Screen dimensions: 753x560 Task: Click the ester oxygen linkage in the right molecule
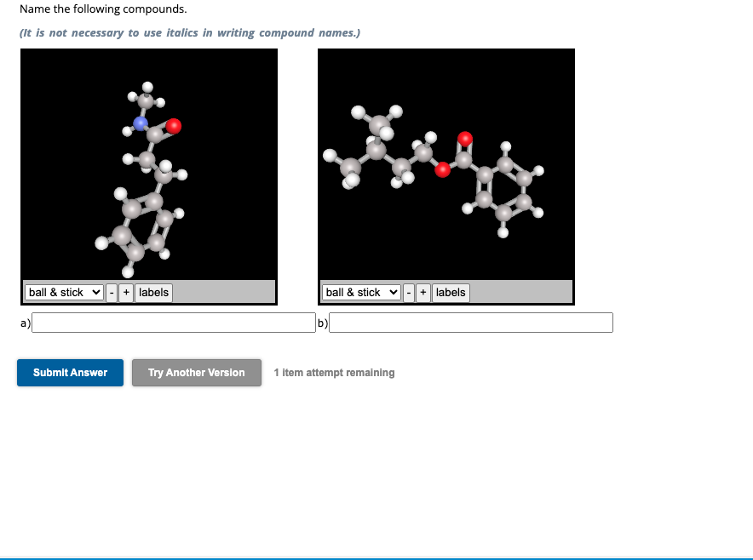[x=443, y=170]
